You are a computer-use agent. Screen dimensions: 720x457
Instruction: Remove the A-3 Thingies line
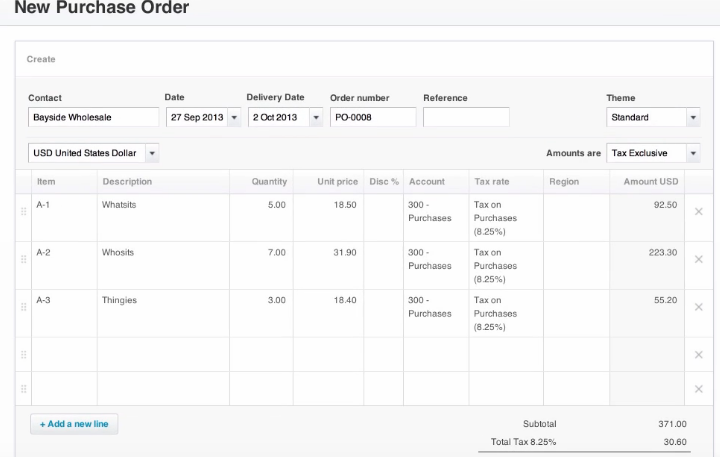[x=698, y=307]
